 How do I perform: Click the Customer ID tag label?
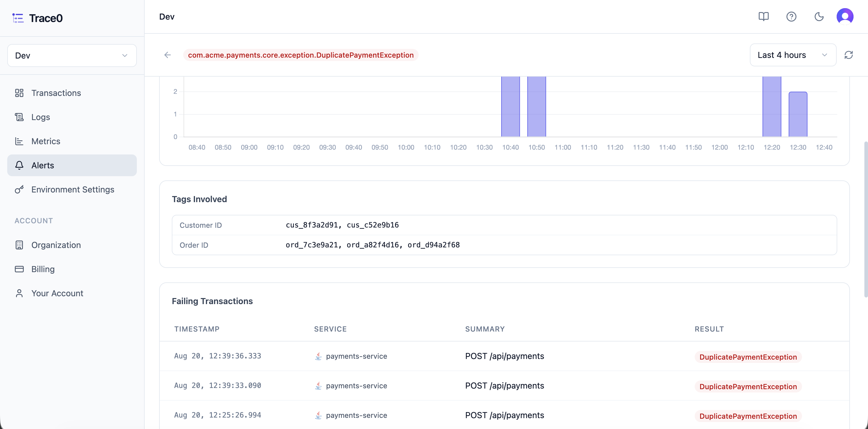point(200,225)
